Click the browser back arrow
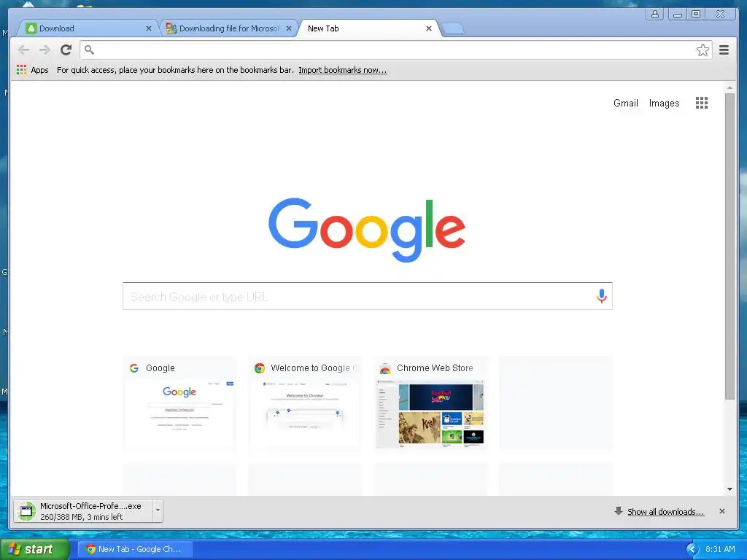This screenshot has height=560, width=747. [x=23, y=50]
